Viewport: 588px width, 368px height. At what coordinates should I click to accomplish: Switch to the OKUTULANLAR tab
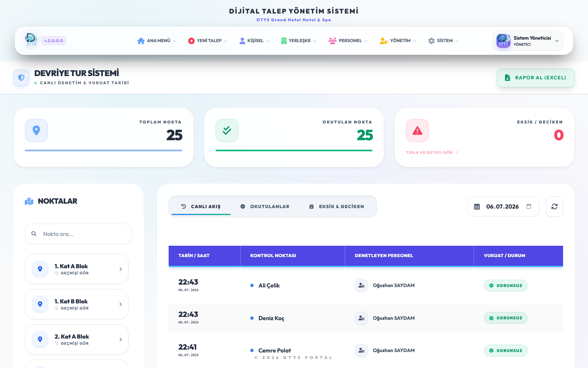coord(265,206)
